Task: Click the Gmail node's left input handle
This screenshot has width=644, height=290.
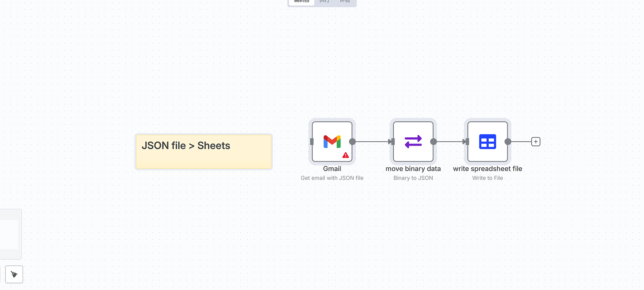Action: pyautogui.click(x=312, y=142)
